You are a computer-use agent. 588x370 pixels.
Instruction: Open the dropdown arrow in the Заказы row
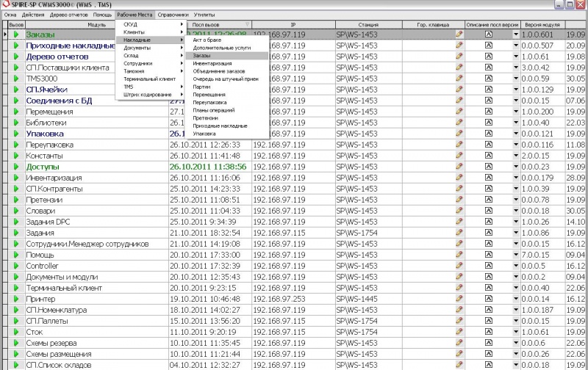click(515, 35)
